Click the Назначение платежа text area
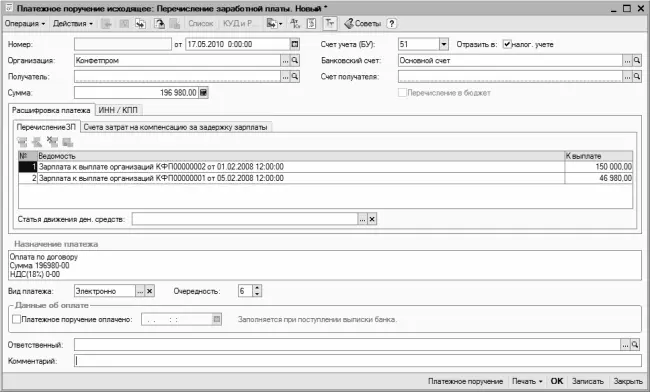 (x=325, y=265)
